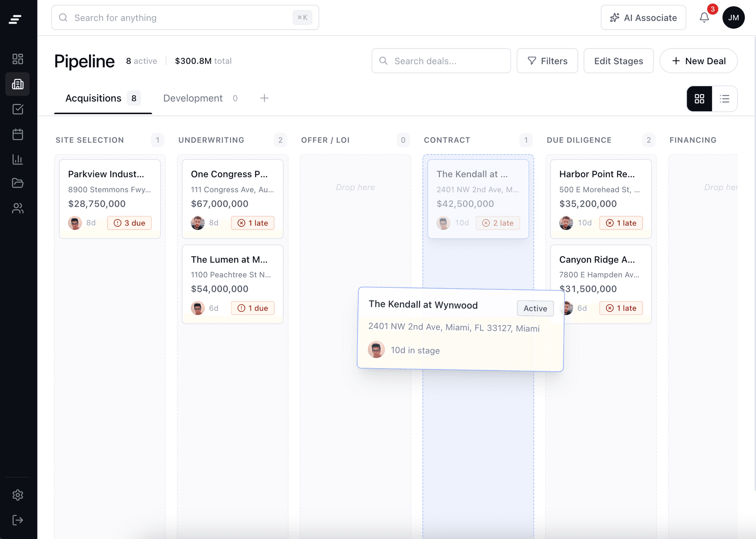Open the dashboard grid icon in sidebar
The image size is (756, 539).
click(18, 59)
